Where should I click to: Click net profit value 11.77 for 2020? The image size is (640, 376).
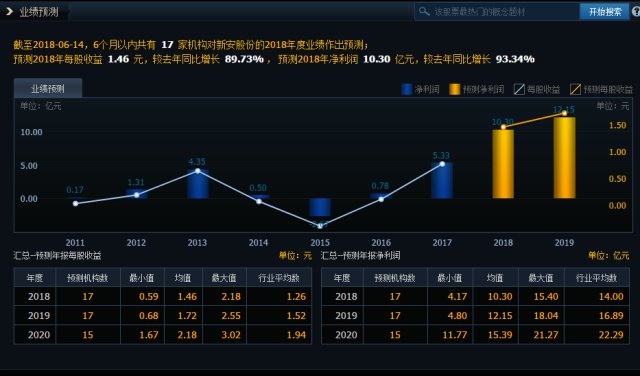pyautogui.click(x=455, y=335)
